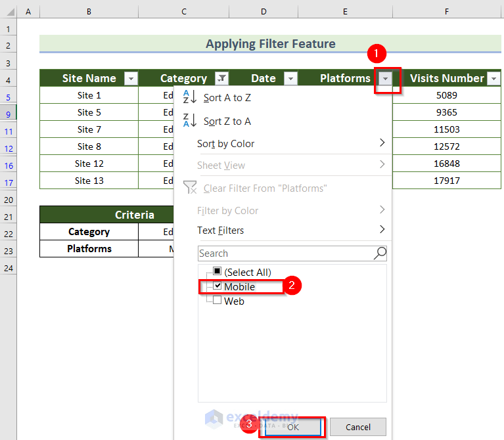This screenshot has height=440, width=504.
Task: Confirm filter with OK button
Action: pyautogui.click(x=293, y=427)
